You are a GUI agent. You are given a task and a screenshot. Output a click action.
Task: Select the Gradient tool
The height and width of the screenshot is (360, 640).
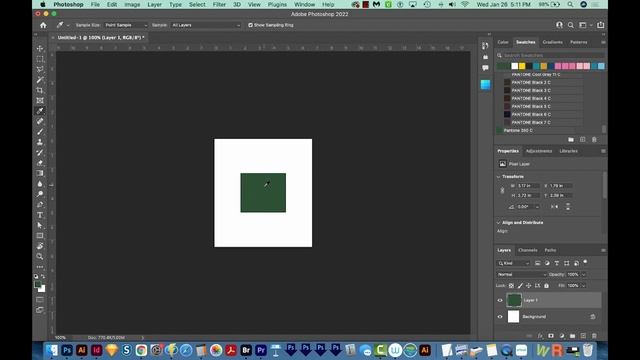[40, 173]
